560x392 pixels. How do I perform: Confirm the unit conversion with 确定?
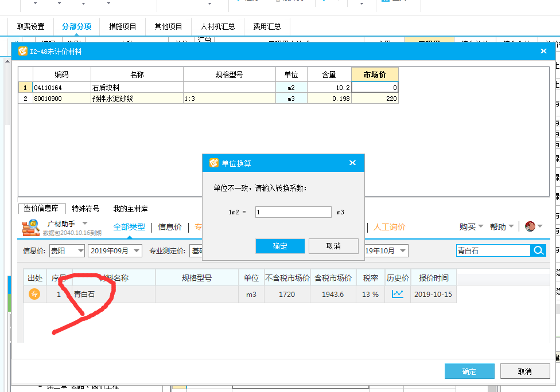pos(280,246)
